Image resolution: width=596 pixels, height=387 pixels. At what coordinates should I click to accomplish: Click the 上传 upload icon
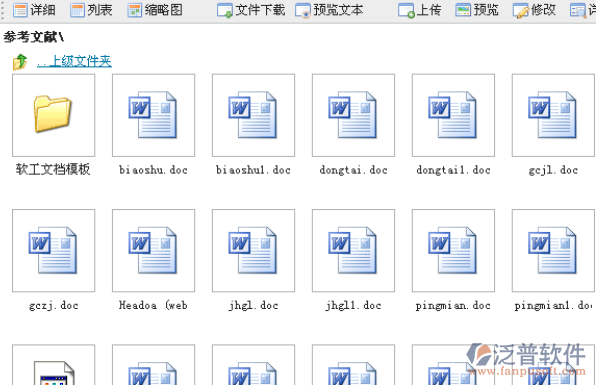406,10
